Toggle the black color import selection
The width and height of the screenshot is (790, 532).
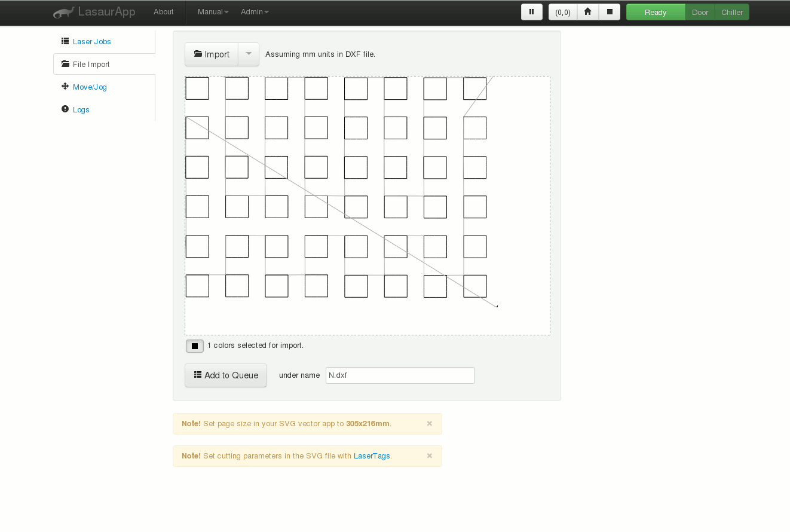pyautogui.click(x=195, y=346)
